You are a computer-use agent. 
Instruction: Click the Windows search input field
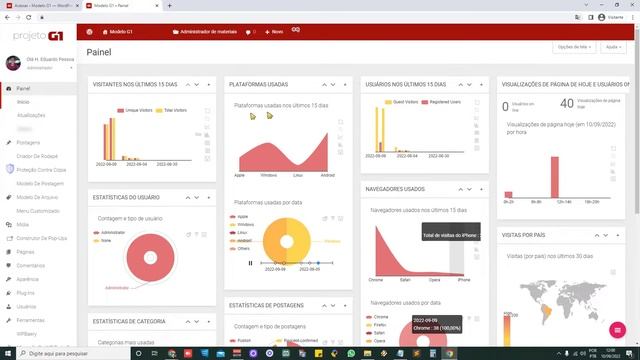point(73,353)
